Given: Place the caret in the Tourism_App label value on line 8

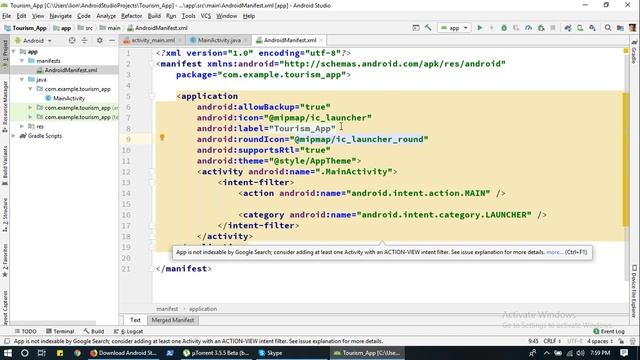Looking at the screenshot, I should [x=302, y=129].
